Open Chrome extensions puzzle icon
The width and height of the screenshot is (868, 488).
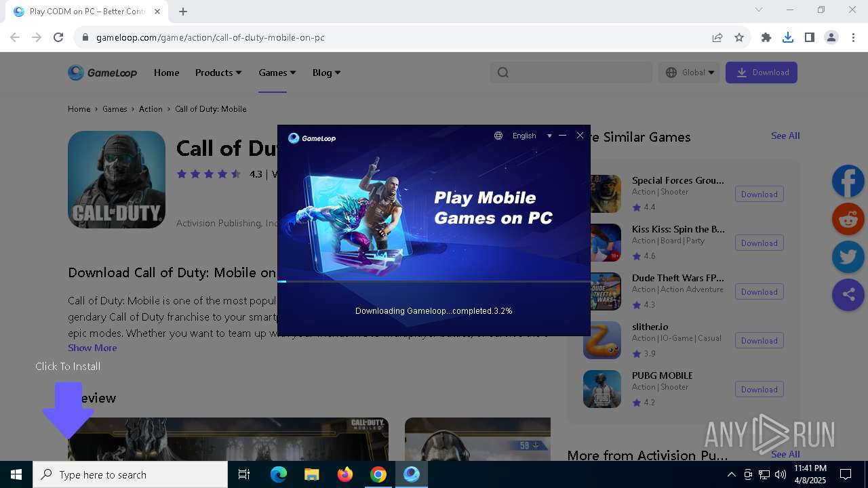pyautogui.click(x=766, y=37)
